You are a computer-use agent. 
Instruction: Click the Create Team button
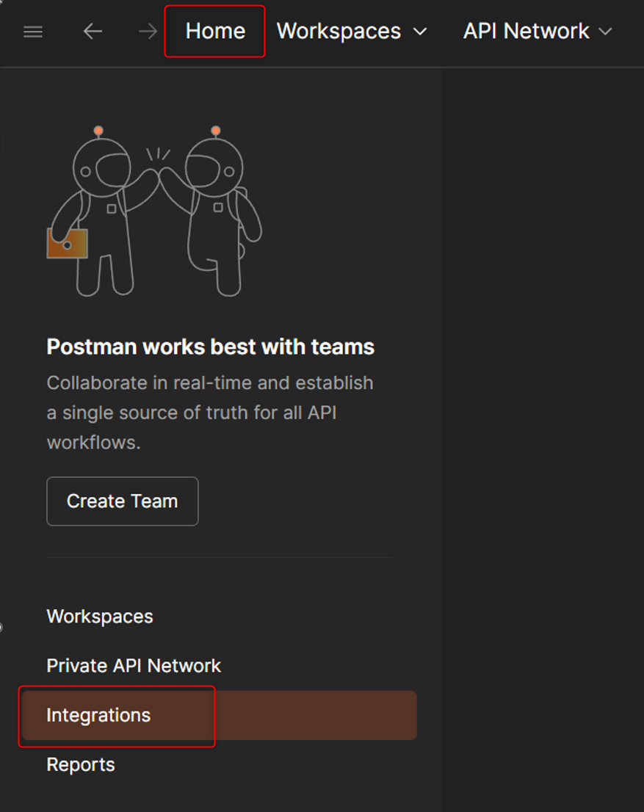(x=123, y=501)
